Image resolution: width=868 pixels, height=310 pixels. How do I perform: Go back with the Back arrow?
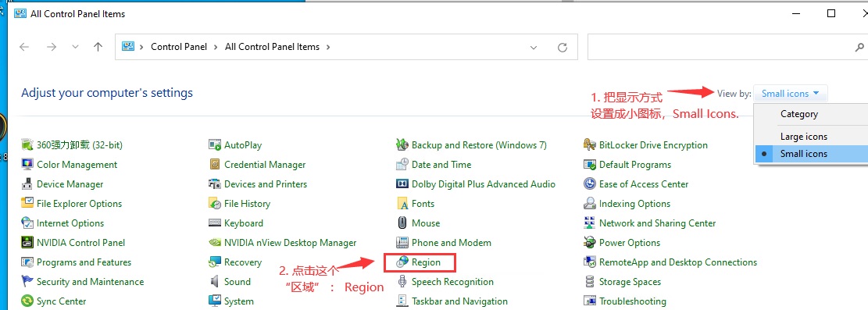(24, 47)
